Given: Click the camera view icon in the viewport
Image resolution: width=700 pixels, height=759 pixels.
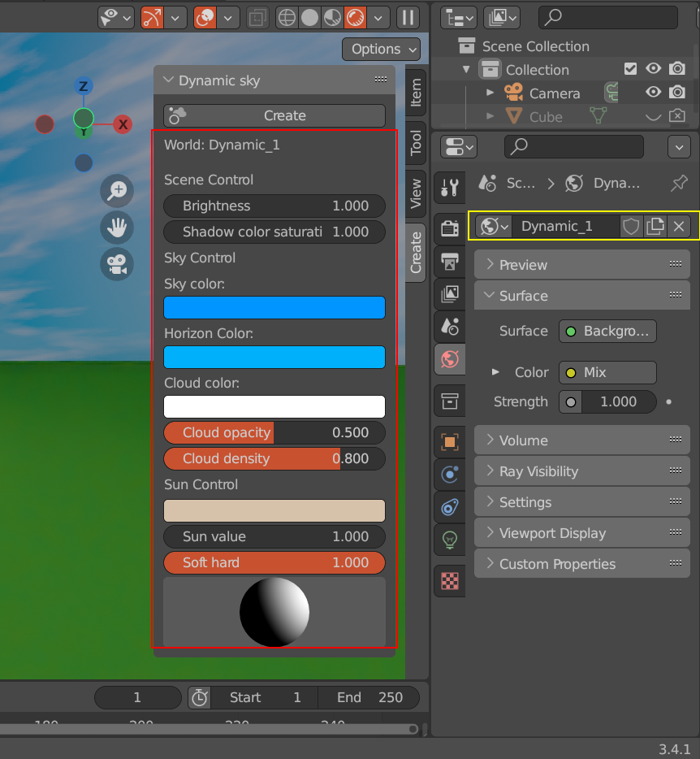Looking at the screenshot, I should 117,262.
